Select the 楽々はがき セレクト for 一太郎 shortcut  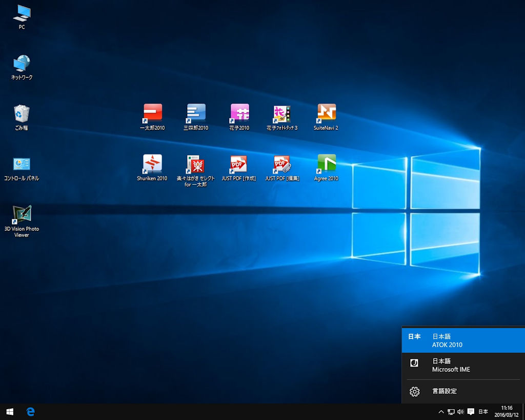[x=196, y=171]
